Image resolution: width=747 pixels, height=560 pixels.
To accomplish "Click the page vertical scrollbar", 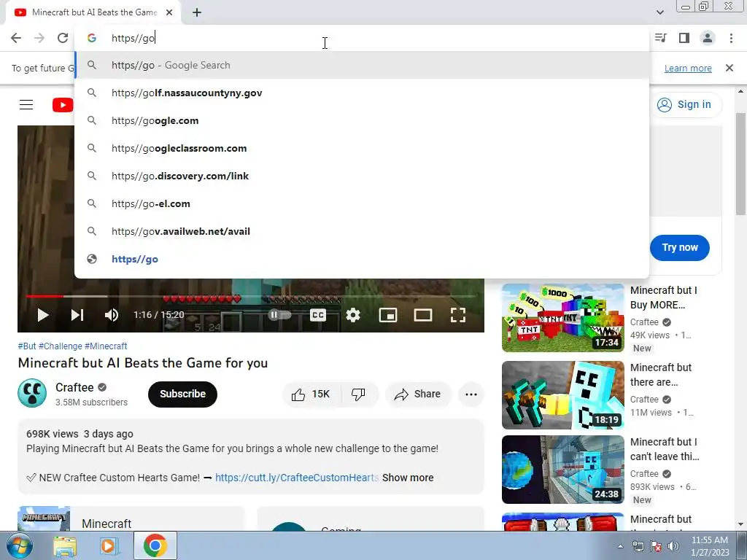I will click(x=740, y=164).
